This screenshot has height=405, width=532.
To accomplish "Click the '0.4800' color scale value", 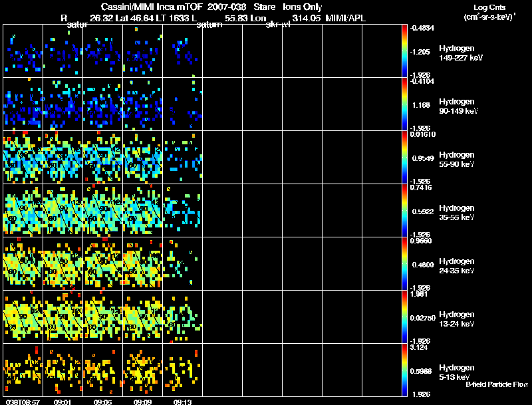I will pyautogui.click(x=423, y=265).
